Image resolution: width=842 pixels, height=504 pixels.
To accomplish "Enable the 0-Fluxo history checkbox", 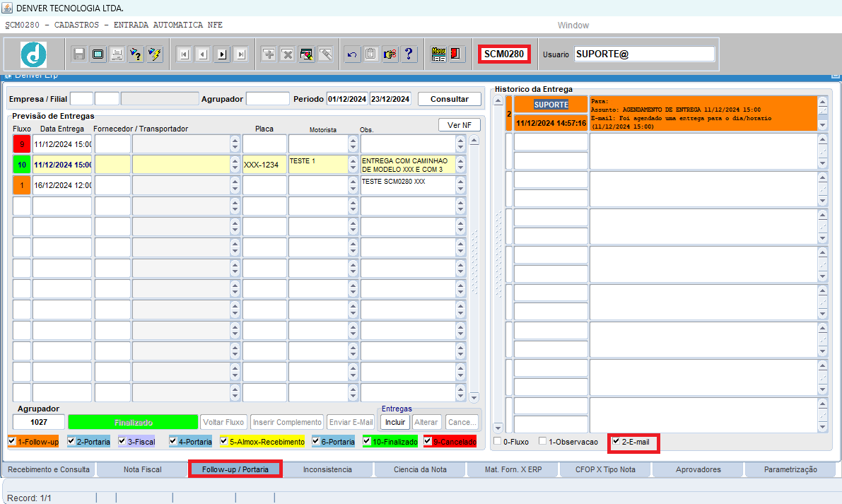I will 497,441.
